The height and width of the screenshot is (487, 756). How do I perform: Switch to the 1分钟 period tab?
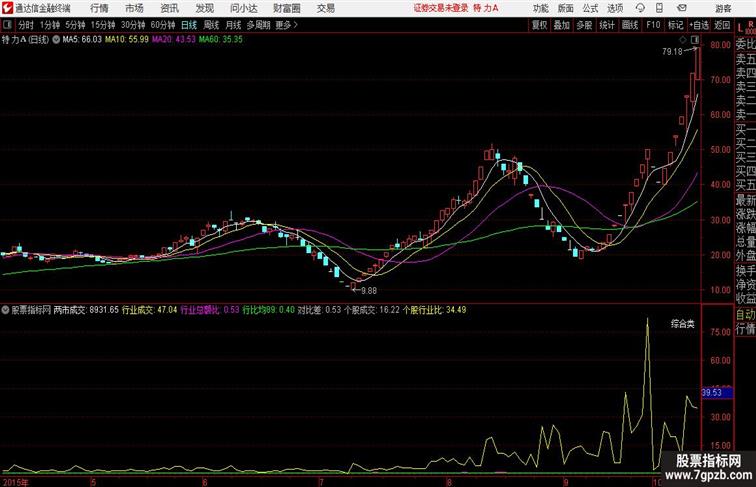[50, 25]
